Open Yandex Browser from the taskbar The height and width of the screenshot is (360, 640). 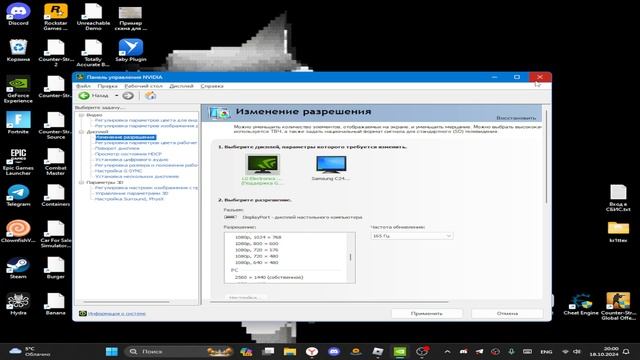coord(312,351)
